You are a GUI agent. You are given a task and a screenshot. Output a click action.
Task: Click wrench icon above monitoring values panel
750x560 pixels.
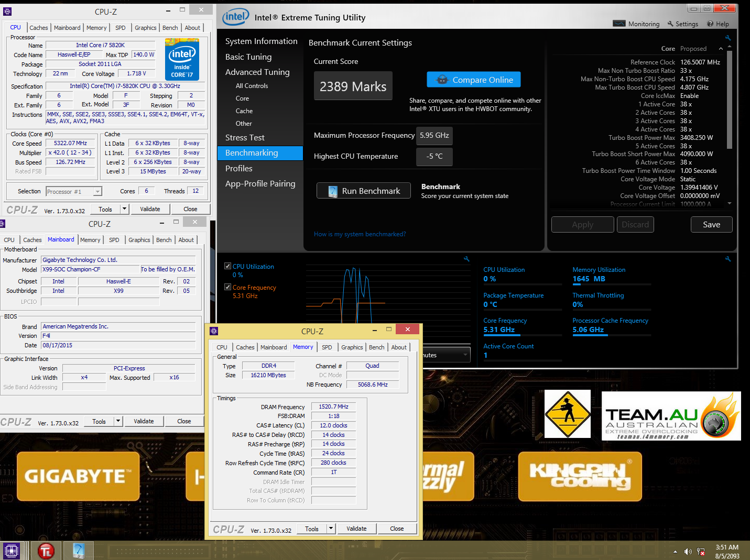point(728,259)
